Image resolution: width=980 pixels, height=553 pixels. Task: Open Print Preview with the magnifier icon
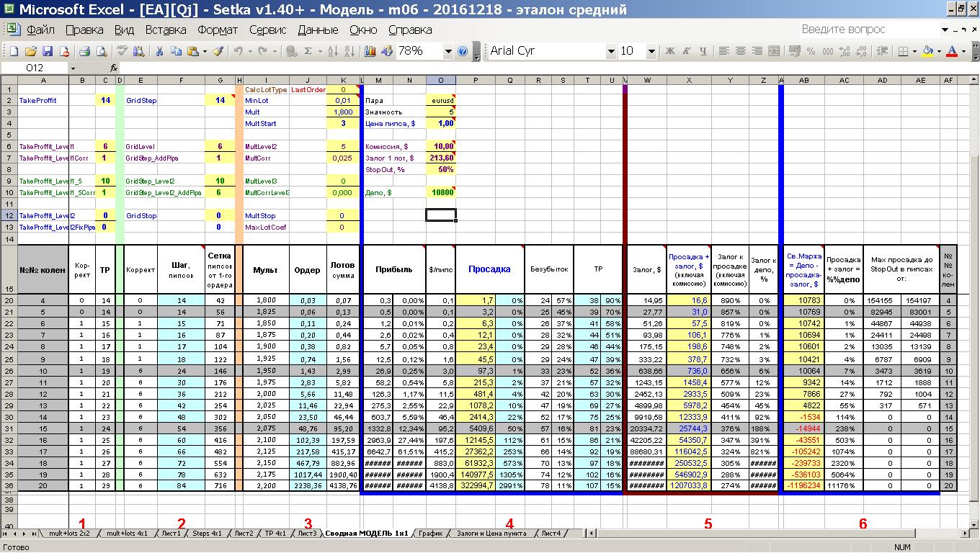point(101,51)
